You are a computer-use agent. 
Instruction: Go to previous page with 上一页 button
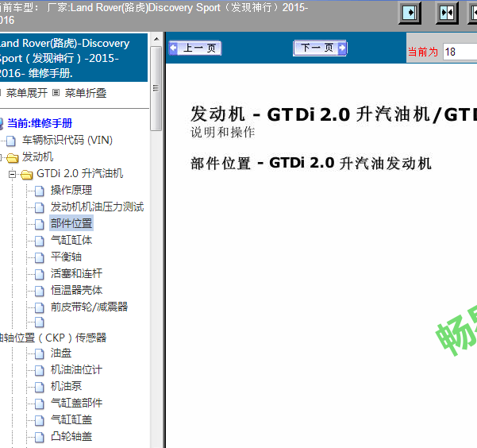click(195, 48)
